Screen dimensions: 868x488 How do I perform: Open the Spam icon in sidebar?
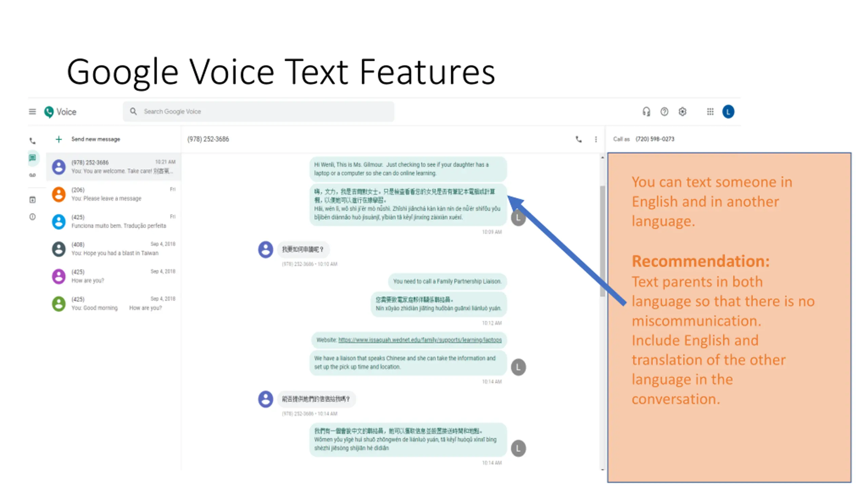[33, 217]
